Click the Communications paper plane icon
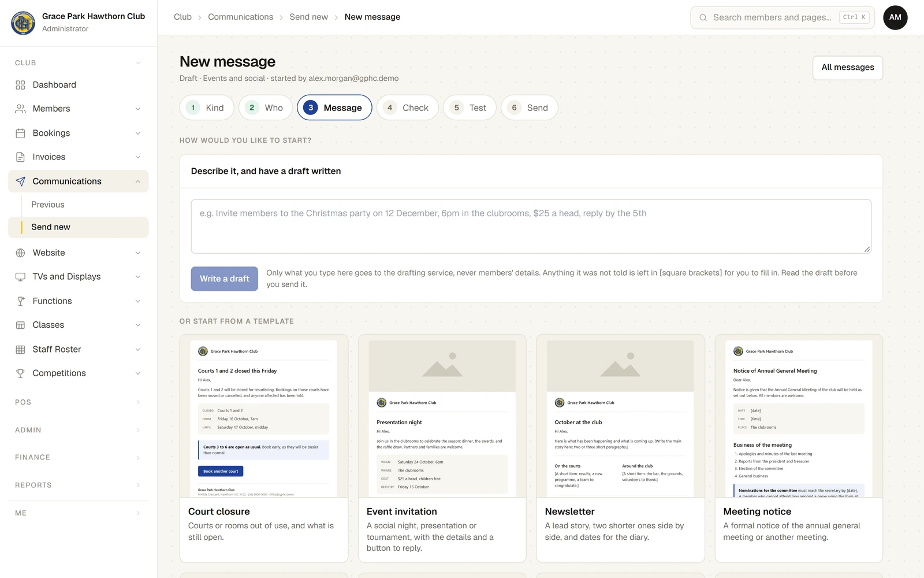The width and height of the screenshot is (924, 578). coord(20,181)
